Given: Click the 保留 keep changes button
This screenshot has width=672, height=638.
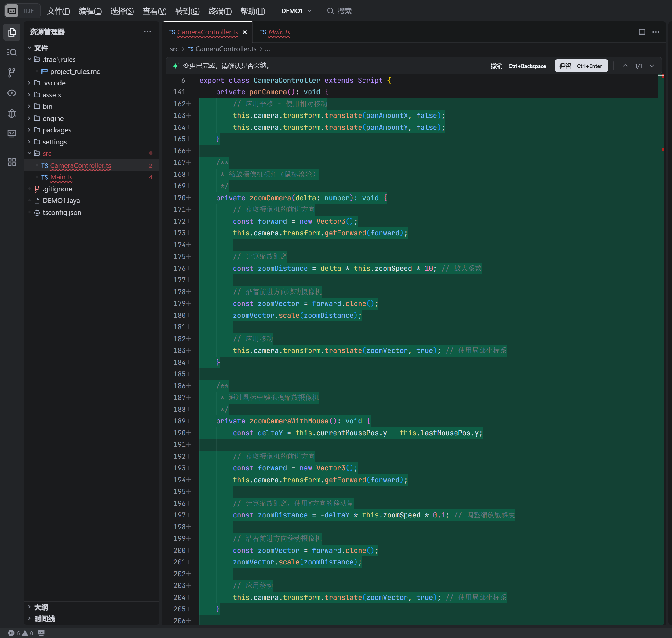Looking at the screenshot, I should coord(581,66).
